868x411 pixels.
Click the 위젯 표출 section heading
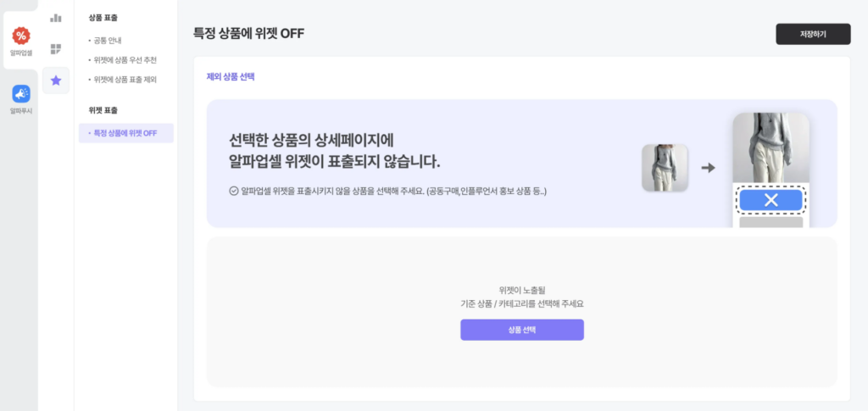click(x=103, y=110)
